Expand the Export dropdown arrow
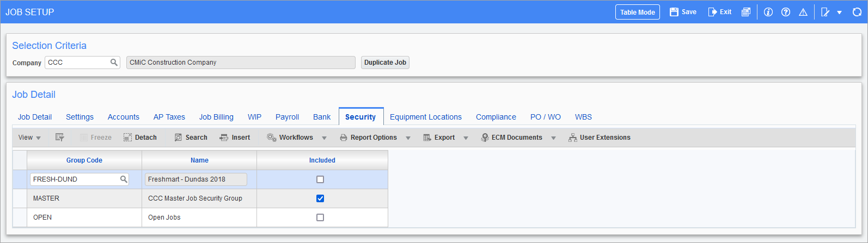 466,138
